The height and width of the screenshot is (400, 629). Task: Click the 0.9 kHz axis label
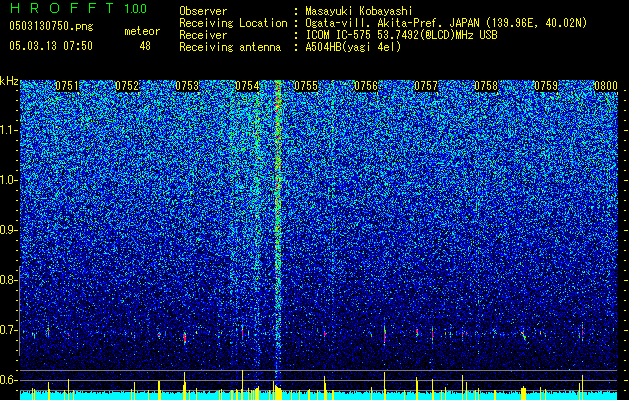click(8, 230)
